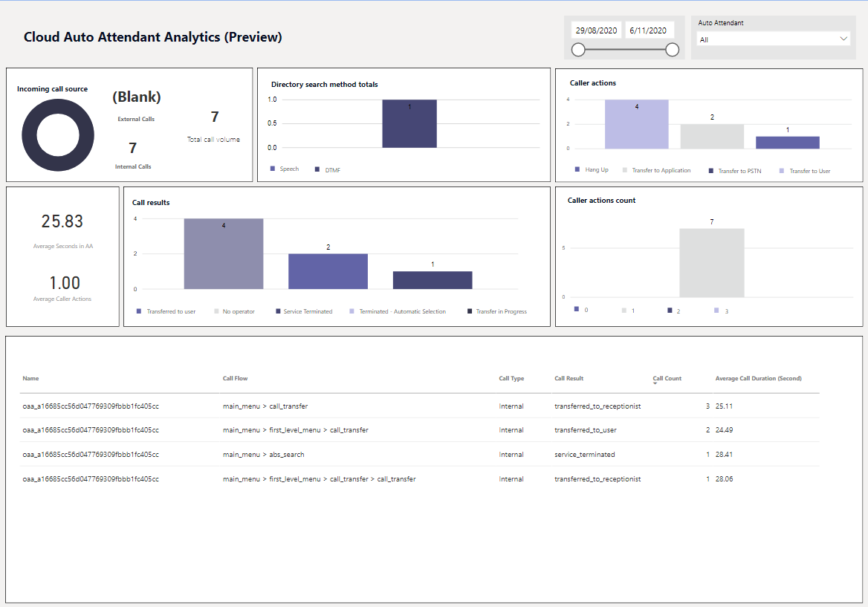Click average duration value 28.06
This screenshot has width=868, height=607.
pos(724,479)
